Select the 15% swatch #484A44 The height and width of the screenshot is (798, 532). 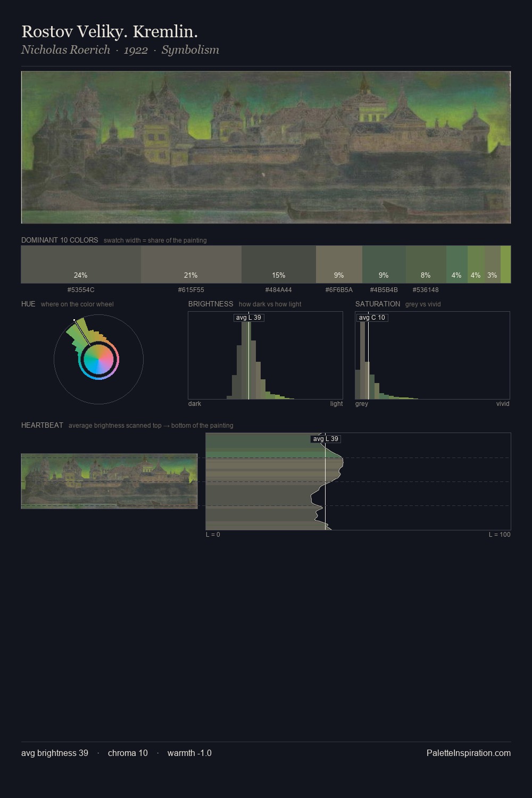tap(279, 264)
